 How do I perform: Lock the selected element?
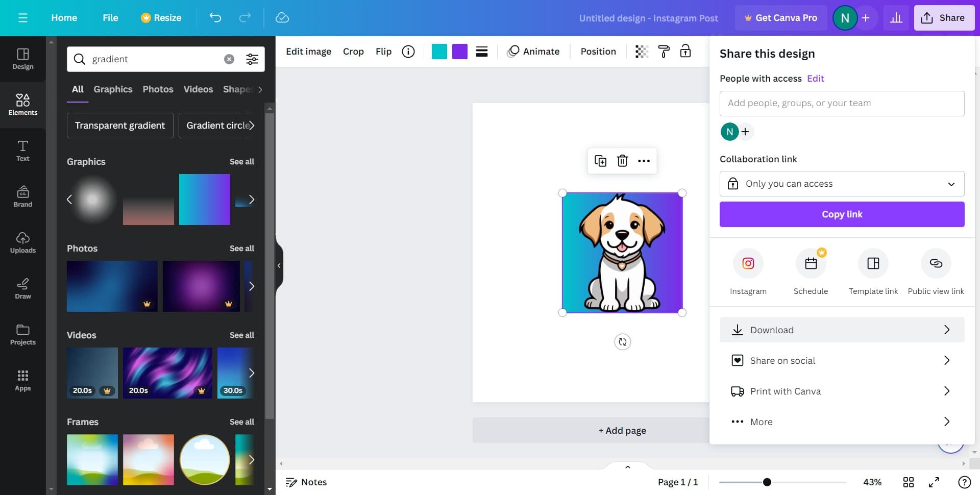click(x=685, y=51)
